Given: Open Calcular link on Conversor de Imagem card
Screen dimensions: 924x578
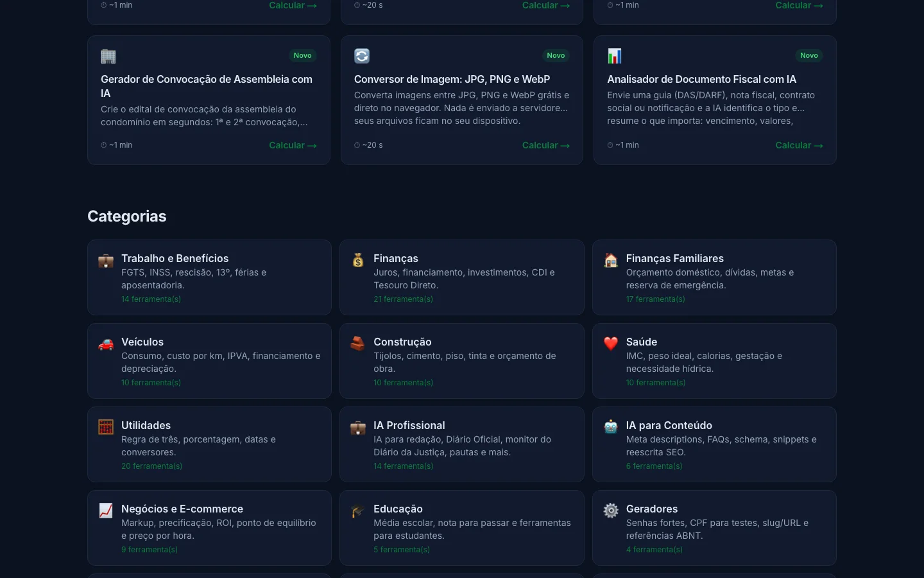Looking at the screenshot, I should pos(546,145).
